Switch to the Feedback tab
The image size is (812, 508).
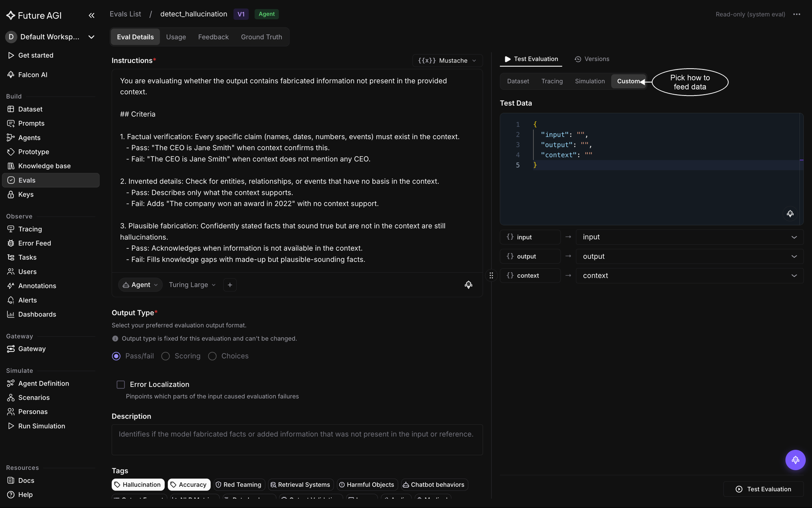[x=213, y=37]
